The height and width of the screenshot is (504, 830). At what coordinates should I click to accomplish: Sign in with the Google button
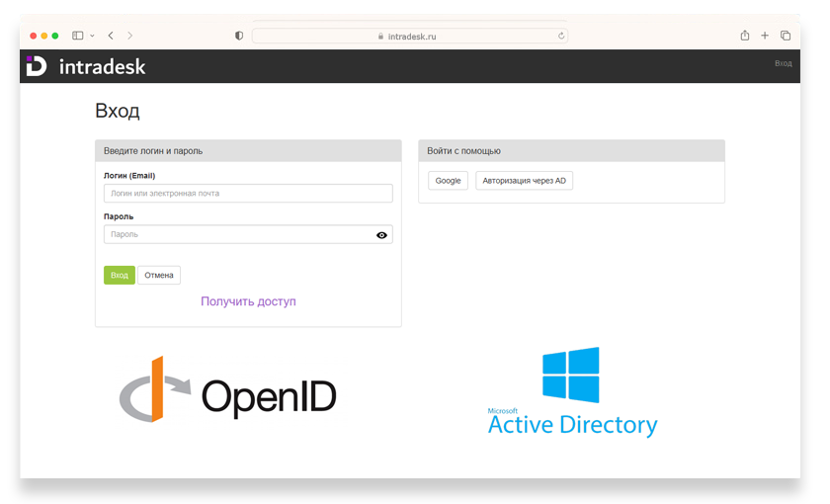448,181
